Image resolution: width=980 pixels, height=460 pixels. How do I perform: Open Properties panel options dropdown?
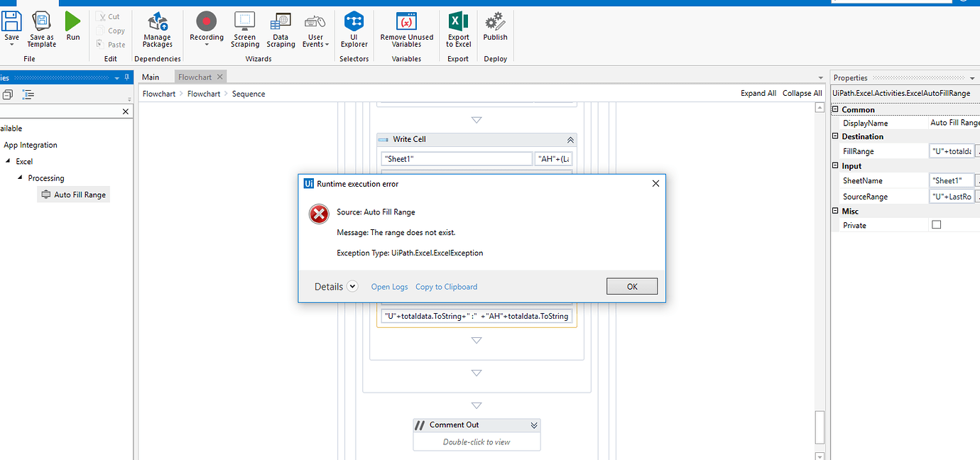pos(972,78)
